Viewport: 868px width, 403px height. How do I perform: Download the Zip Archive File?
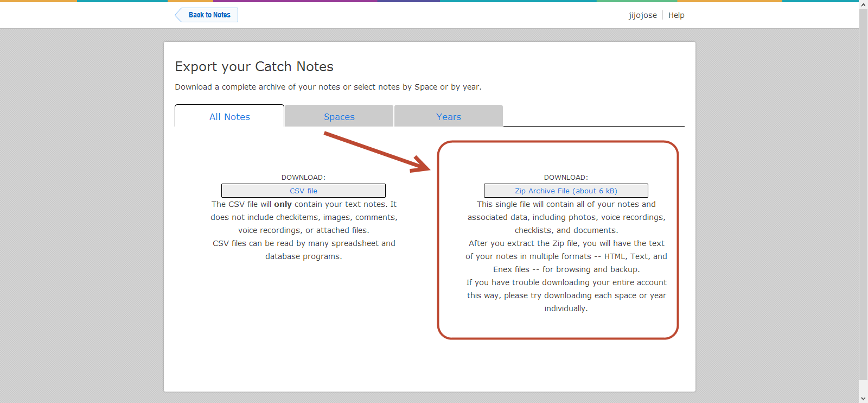tap(566, 191)
